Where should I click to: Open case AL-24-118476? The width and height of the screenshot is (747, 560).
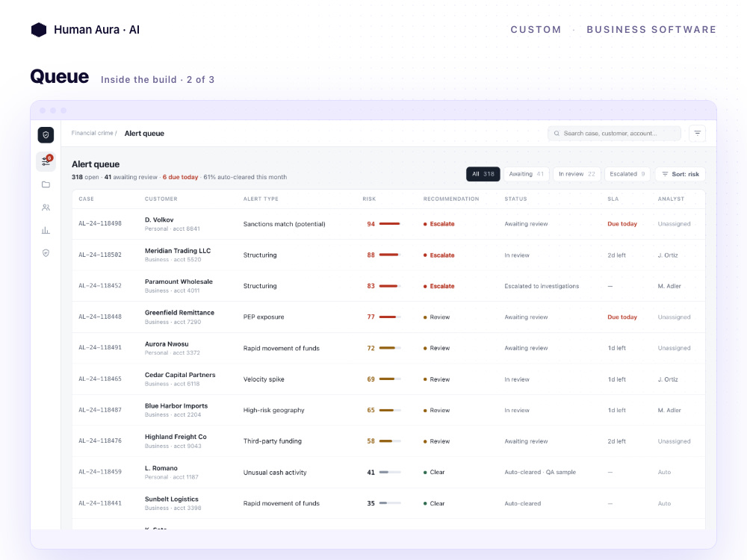point(100,441)
